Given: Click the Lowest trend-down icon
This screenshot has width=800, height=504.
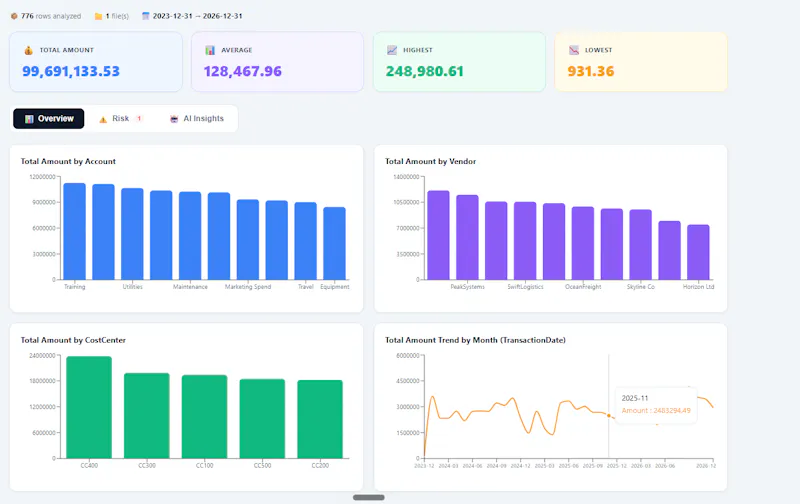Looking at the screenshot, I should click(574, 50).
